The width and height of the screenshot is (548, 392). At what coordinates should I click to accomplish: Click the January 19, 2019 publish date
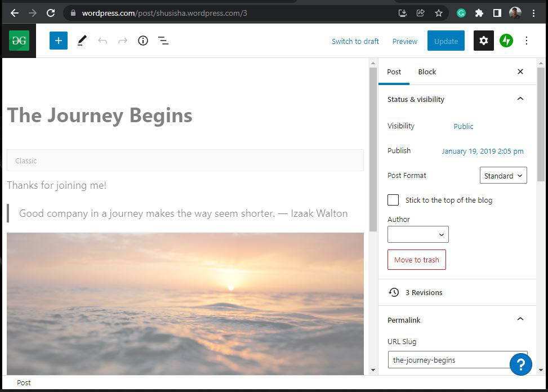tap(483, 152)
